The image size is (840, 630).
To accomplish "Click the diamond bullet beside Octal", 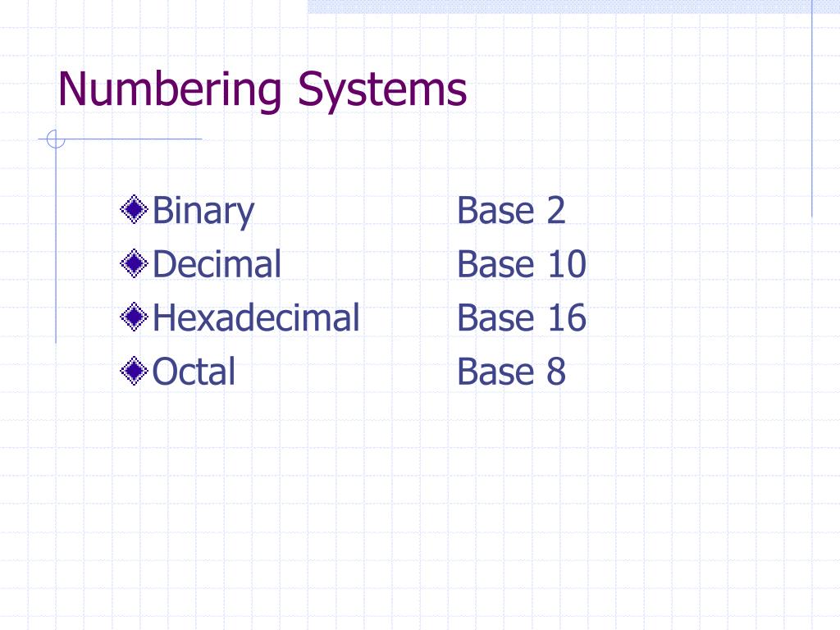I will (x=134, y=371).
